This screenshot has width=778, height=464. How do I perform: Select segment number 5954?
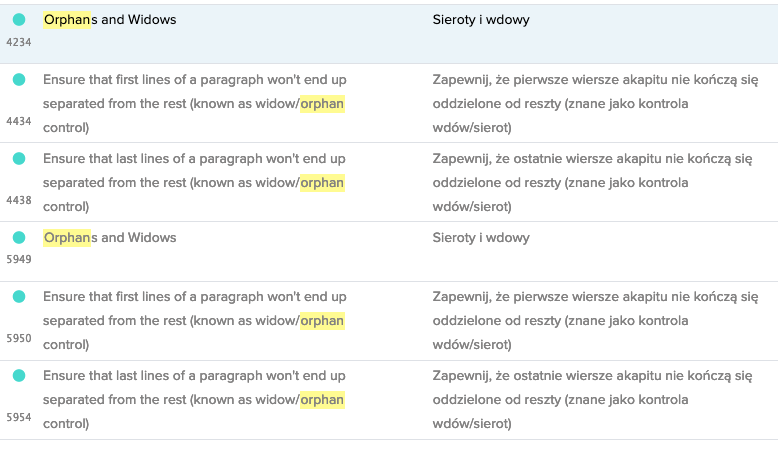coord(19,417)
